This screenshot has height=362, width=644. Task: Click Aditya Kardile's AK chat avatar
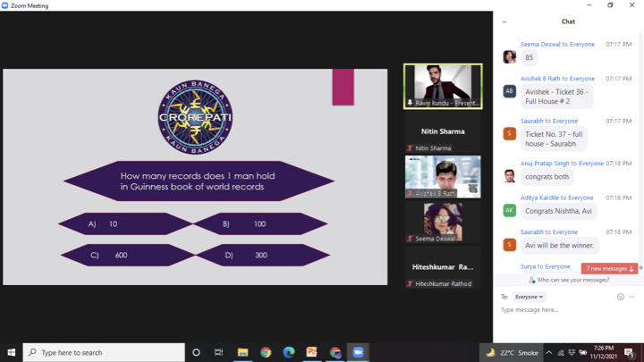[510, 211]
